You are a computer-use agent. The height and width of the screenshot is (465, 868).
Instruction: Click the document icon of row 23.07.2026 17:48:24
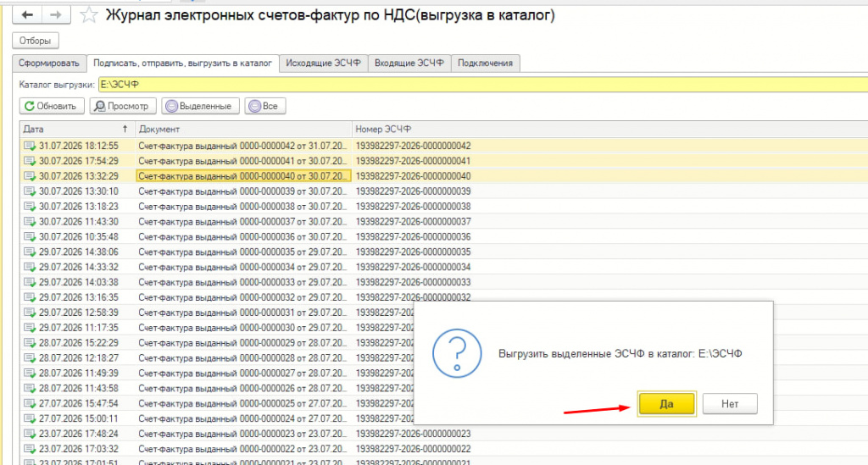[30, 434]
